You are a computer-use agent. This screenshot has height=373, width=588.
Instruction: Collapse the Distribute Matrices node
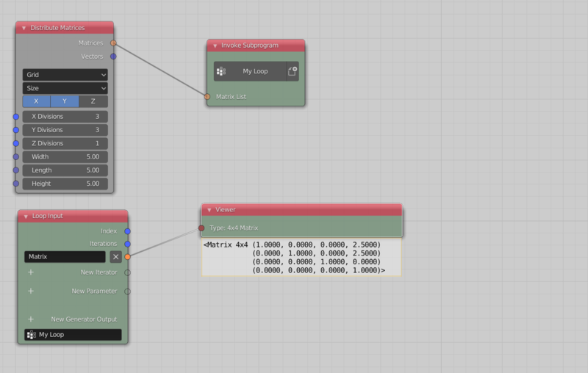24,28
